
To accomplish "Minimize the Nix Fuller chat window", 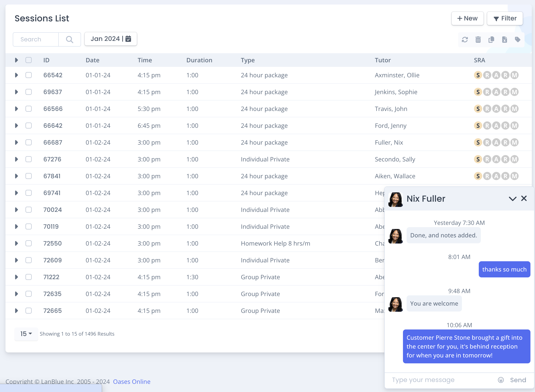I will 512,199.
